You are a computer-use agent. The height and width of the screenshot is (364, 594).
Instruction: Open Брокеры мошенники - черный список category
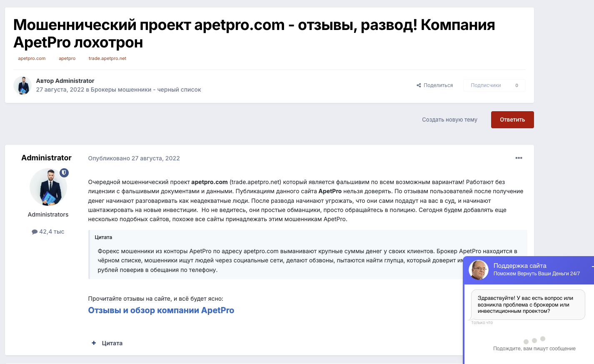(x=146, y=90)
